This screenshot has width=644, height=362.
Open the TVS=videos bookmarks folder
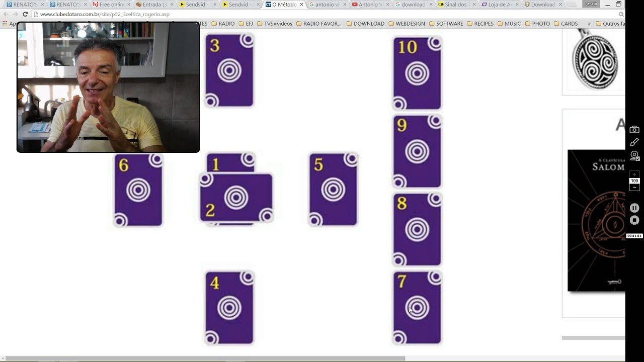(x=274, y=24)
